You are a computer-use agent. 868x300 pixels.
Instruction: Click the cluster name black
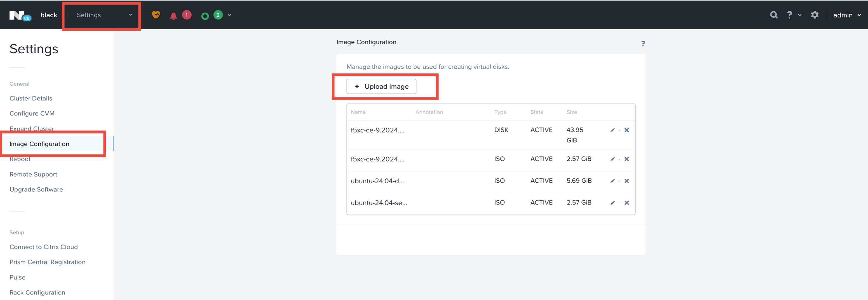point(49,15)
